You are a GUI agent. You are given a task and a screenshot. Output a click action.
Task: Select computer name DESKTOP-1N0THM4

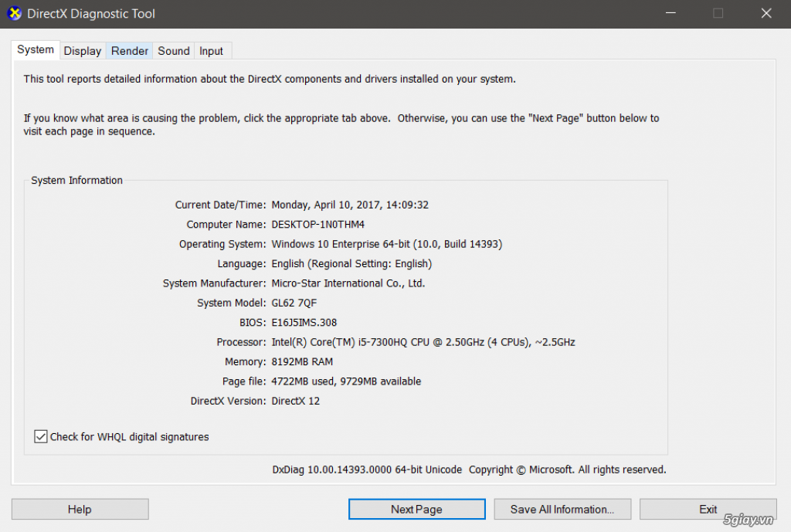click(x=317, y=225)
